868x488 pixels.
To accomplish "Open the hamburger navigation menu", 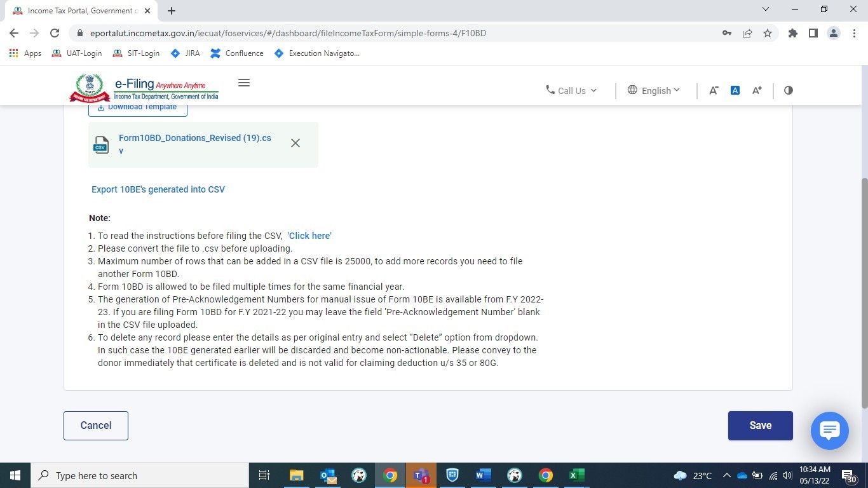I will 243,83.
